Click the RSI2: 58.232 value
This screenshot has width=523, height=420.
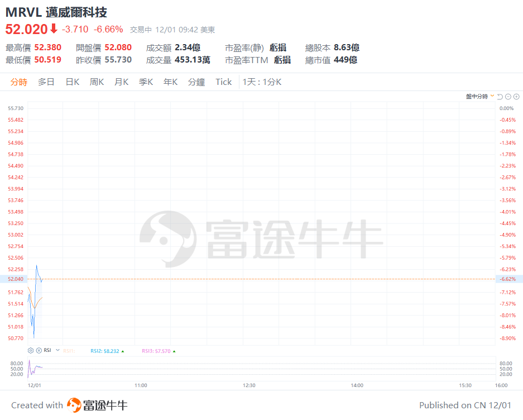point(105,351)
